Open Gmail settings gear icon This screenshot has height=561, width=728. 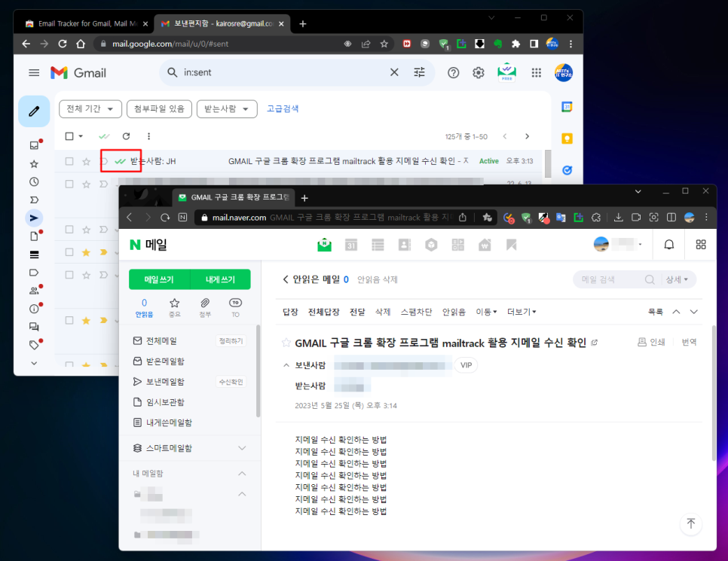pos(479,73)
